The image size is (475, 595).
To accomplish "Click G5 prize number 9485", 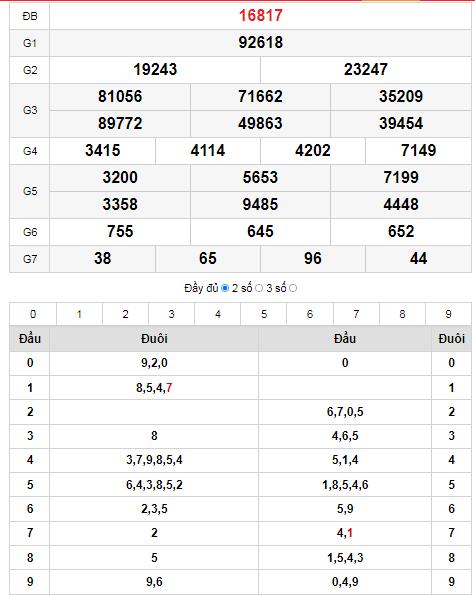I will pos(260,205).
